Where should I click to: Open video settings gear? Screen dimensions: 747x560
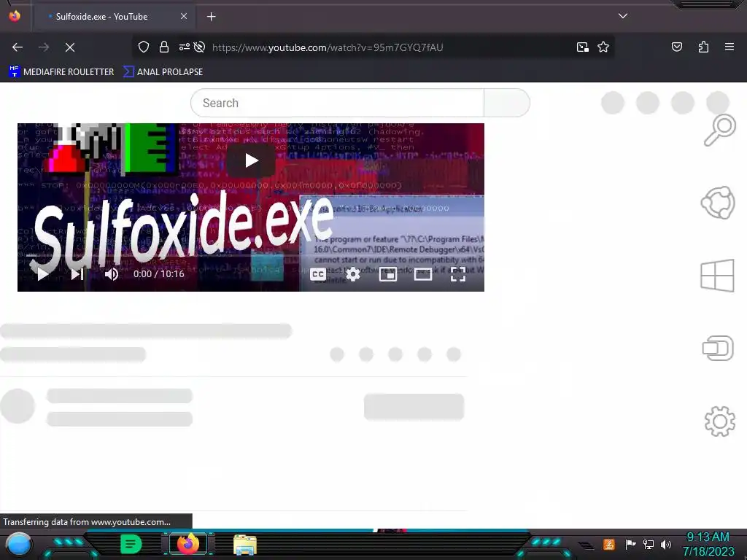353,274
